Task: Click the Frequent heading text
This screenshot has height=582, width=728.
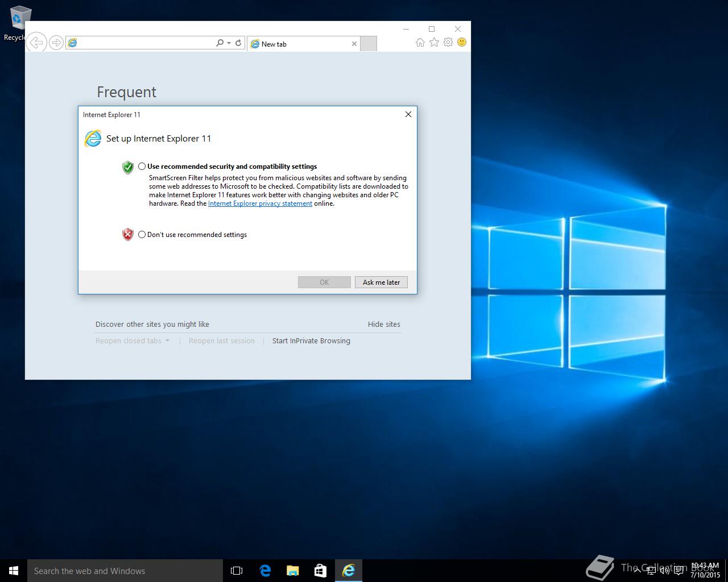Action: tap(126, 92)
